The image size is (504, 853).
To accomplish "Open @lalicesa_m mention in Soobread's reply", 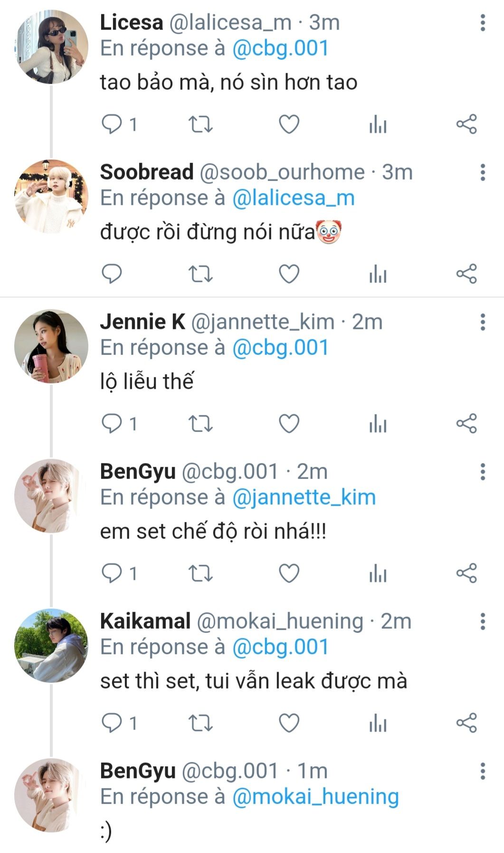I will pos(293,198).
